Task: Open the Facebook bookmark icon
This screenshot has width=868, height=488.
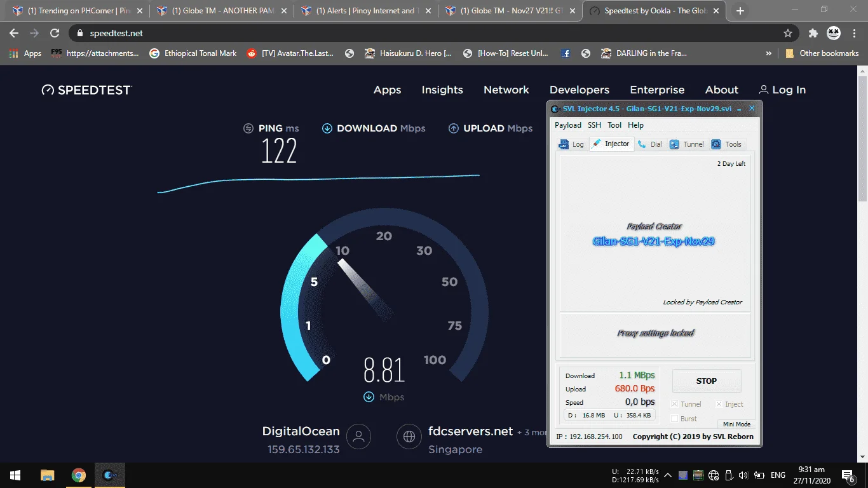Action: (x=566, y=53)
